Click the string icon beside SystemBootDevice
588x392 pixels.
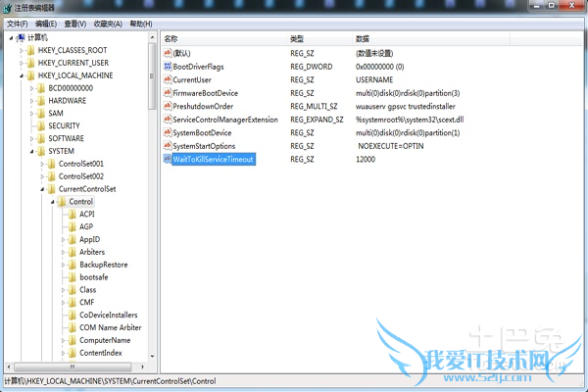(168, 132)
